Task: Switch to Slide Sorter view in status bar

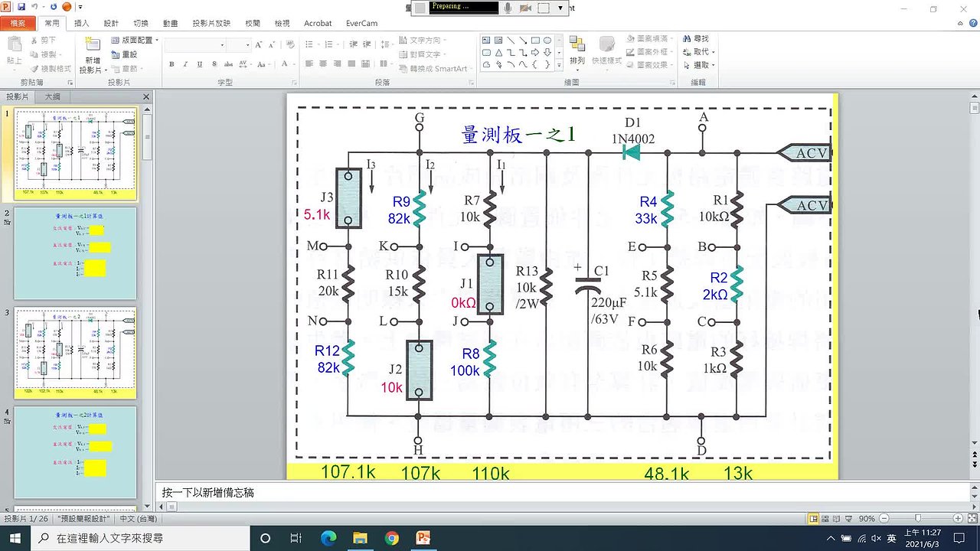Action: coord(825,518)
